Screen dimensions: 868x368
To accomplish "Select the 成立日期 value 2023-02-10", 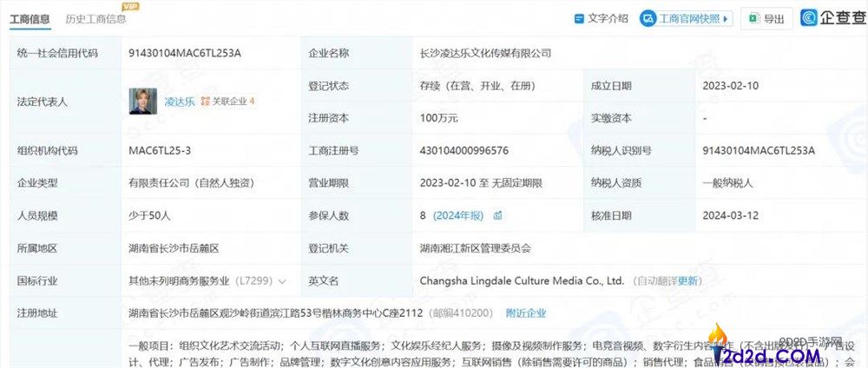I will click(x=731, y=86).
